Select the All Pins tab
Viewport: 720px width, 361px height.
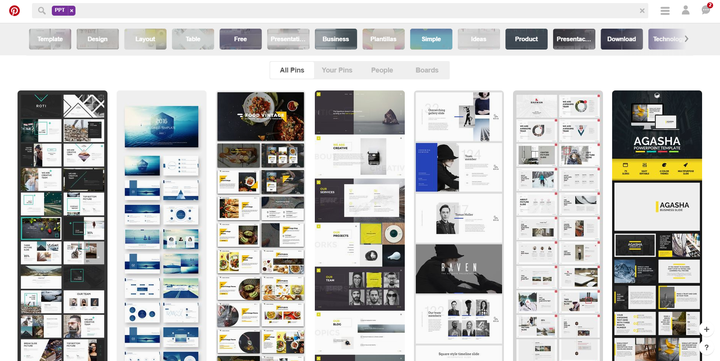pyautogui.click(x=292, y=70)
